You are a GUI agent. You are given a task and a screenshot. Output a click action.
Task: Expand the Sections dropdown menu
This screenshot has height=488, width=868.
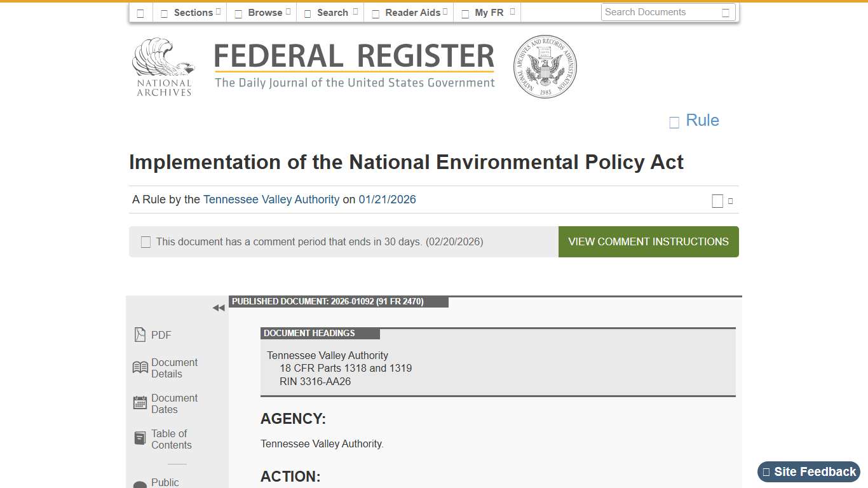189,11
